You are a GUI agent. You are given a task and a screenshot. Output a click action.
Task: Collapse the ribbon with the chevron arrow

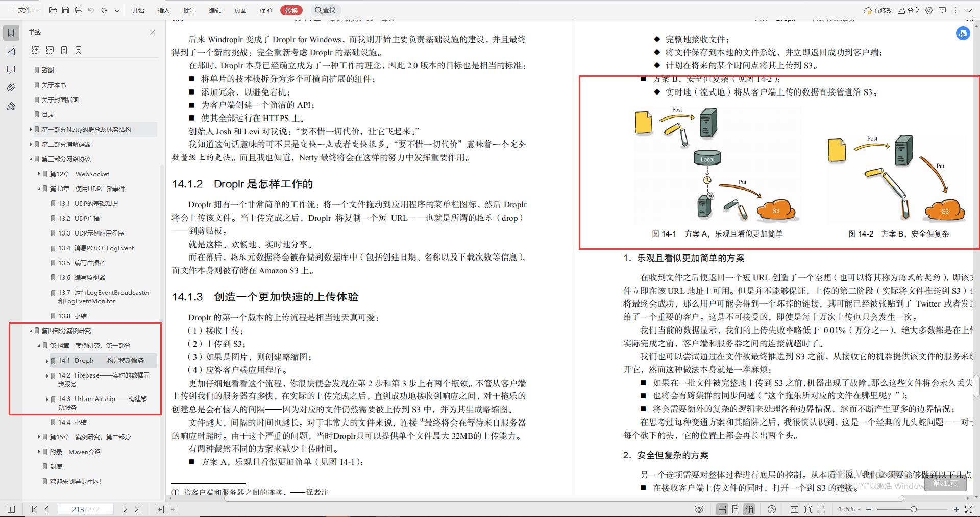coord(969,10)
